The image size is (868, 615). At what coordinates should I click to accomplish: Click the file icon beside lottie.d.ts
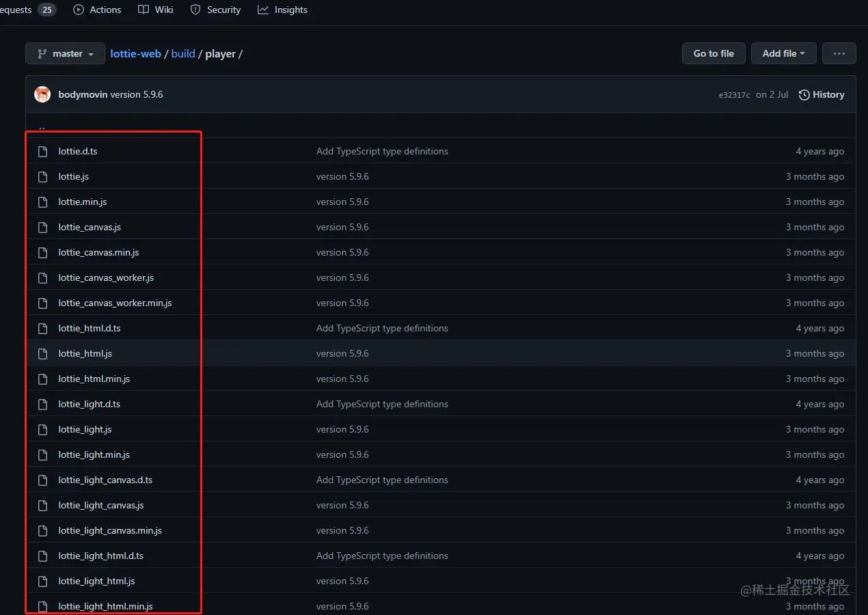pos(43,151)
